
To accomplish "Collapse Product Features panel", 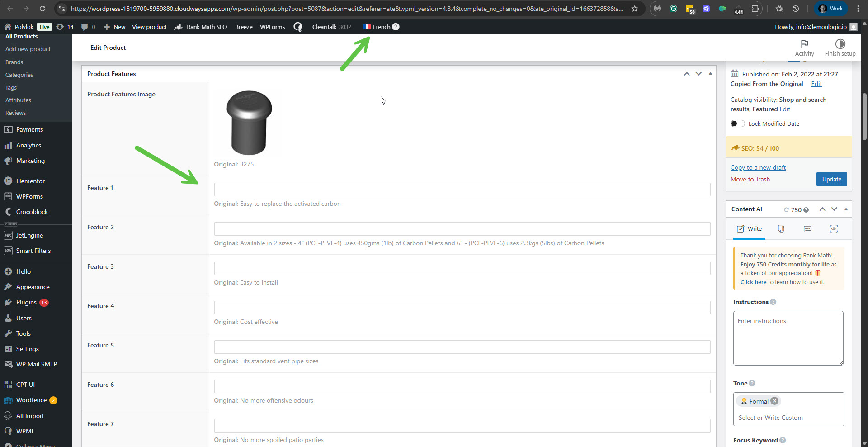I will coord(710,74).
